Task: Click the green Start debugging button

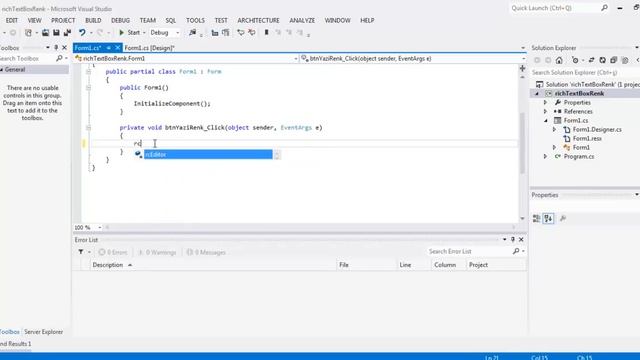Action: [x=121, y=33]
